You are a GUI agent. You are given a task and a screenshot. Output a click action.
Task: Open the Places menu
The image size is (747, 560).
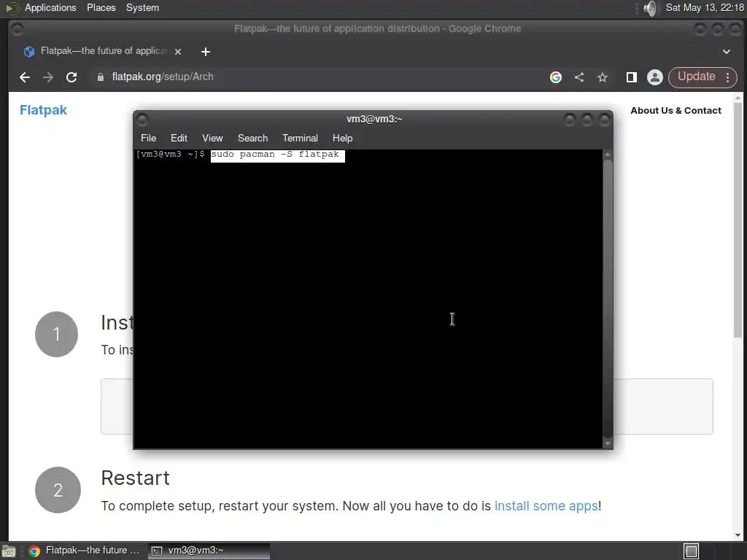pos(101,7)
